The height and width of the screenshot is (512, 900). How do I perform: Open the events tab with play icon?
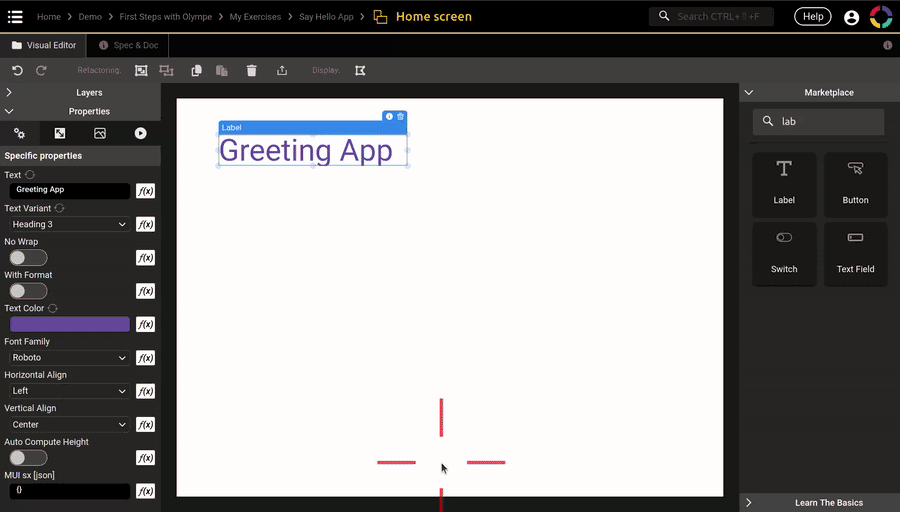[140, 133]
